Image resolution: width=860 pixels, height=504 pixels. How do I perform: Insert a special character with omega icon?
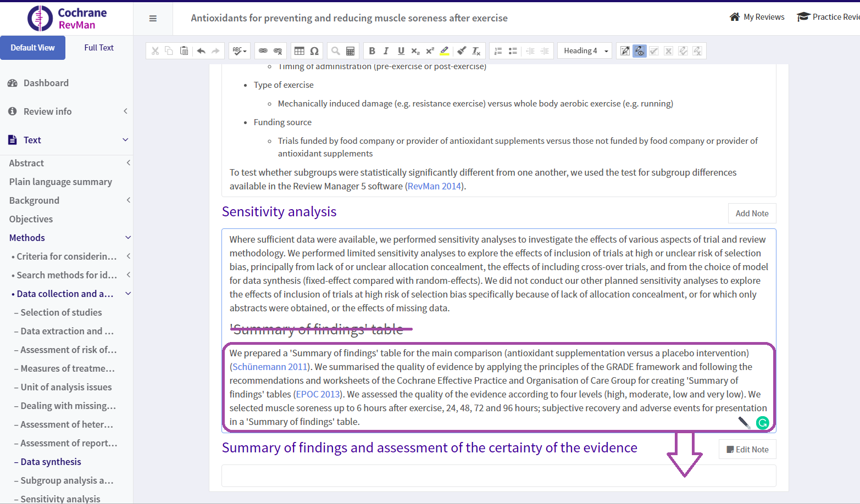314,51
